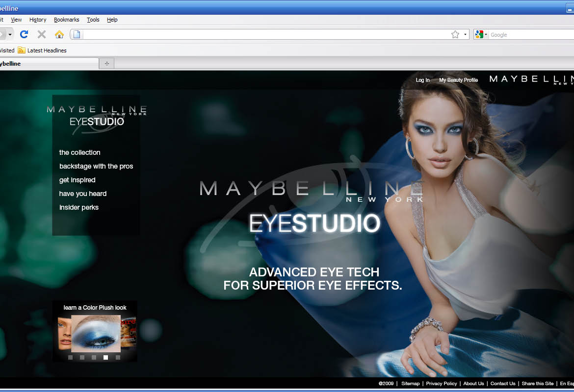The image size is (574, 392).
Task: Open the Latest Headlines RSS feed icon
Action: click(x=22, y=50)
